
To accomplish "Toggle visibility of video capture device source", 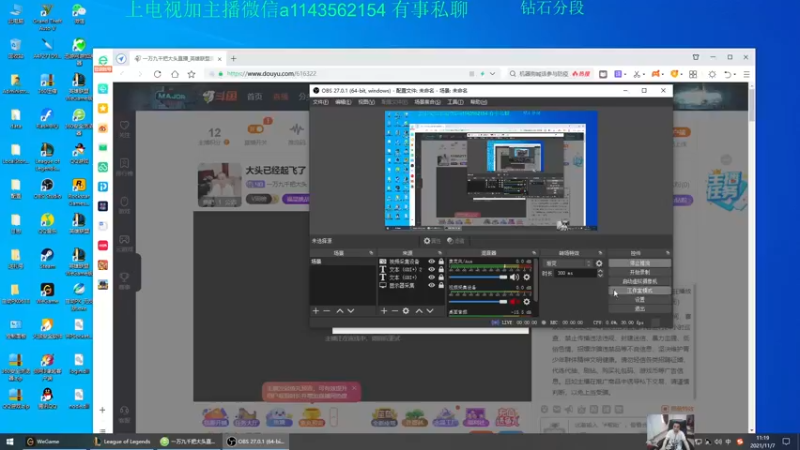I will tap(432, 261).
